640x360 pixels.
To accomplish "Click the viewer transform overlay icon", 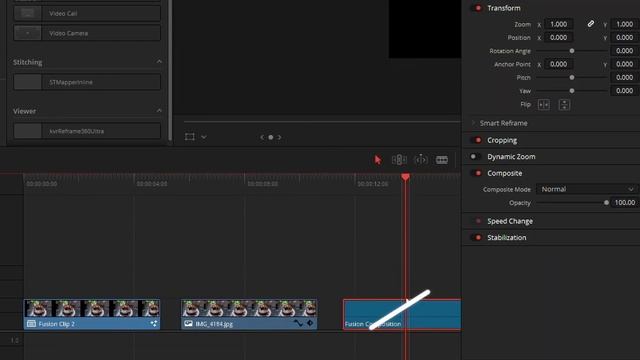I will tap(189, 137).
